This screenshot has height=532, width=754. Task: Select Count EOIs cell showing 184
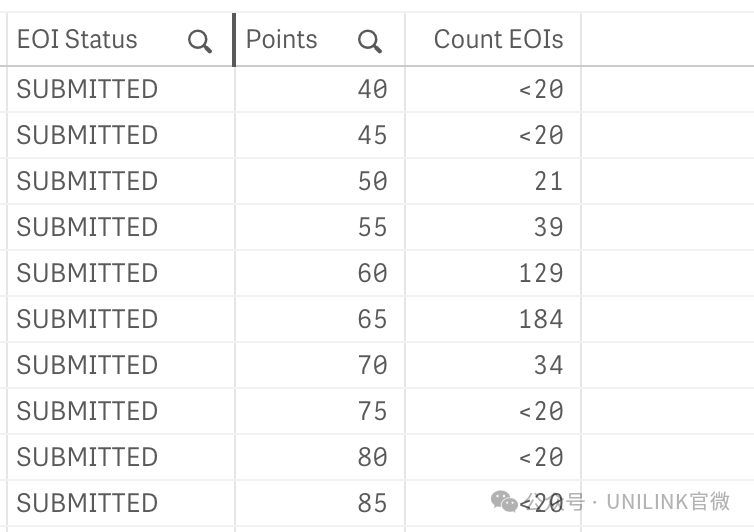click(540, 319)
